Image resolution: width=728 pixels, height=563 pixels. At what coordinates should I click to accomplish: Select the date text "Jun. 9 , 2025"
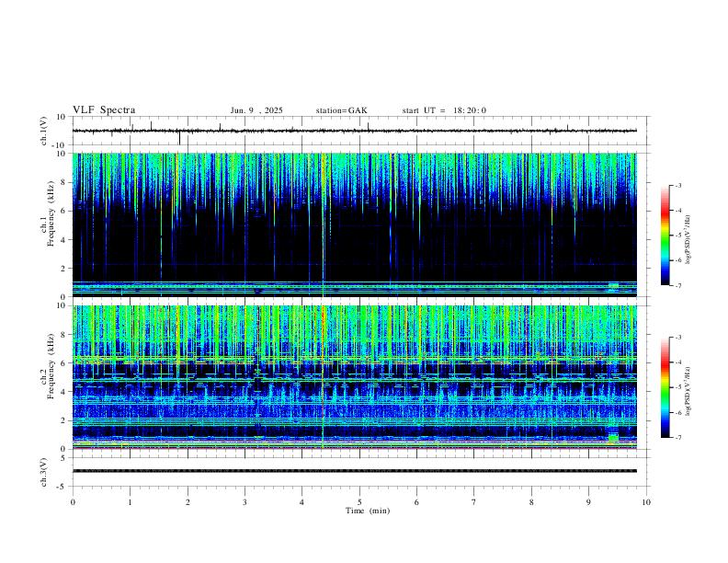pyautogui.click(x=256, y=110)
